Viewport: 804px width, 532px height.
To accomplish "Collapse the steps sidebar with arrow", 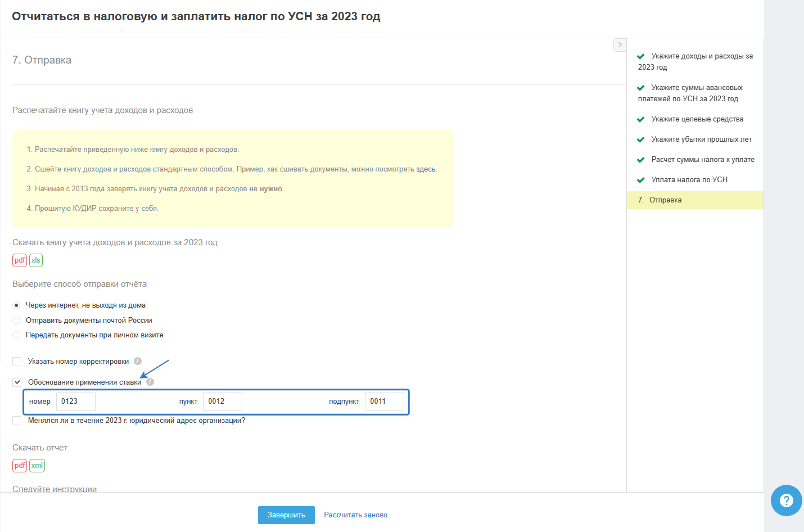I will click(620, 45).
